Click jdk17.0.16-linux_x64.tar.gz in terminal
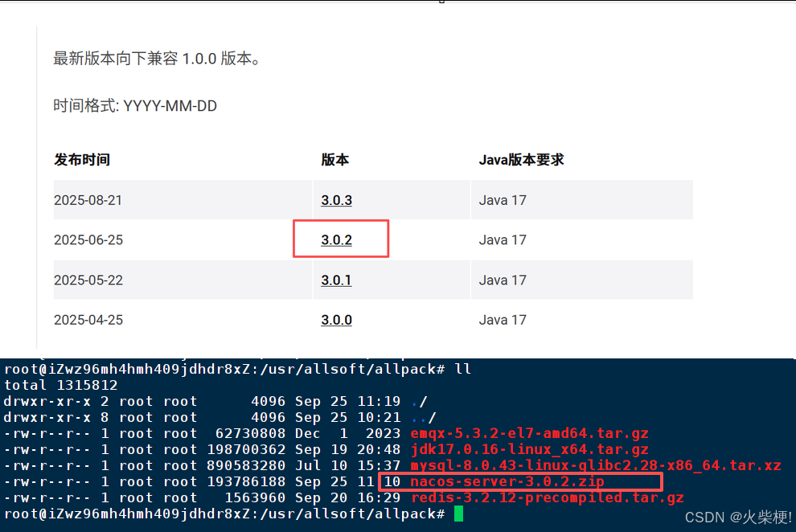The width and height of the screenshot is (796, 532). coord(530,449)
